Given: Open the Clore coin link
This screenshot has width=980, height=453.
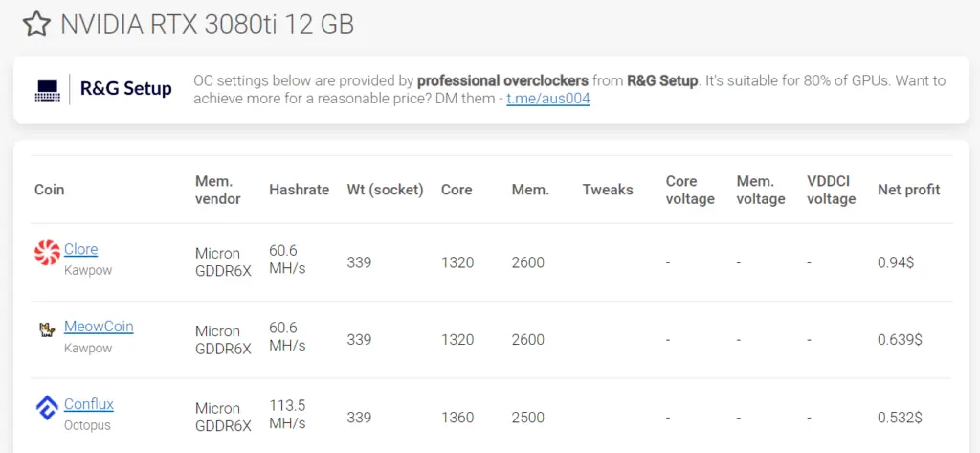Looking at the screenshot, I should point(80,249).
